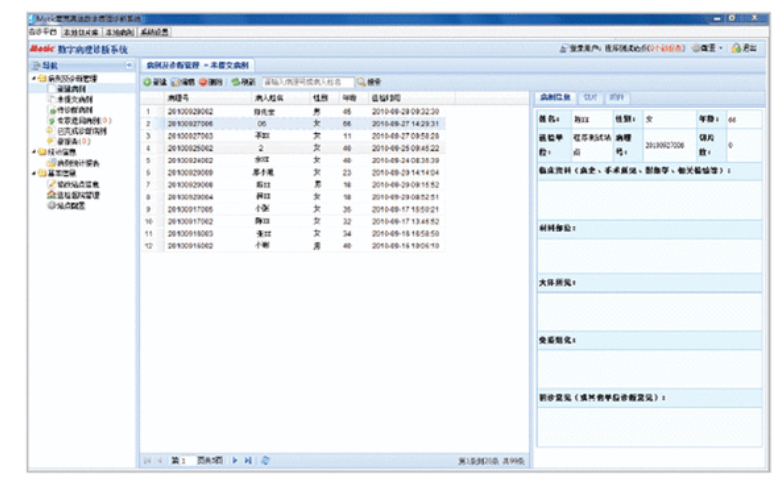Select table row numbered 4

click(293, 148)
